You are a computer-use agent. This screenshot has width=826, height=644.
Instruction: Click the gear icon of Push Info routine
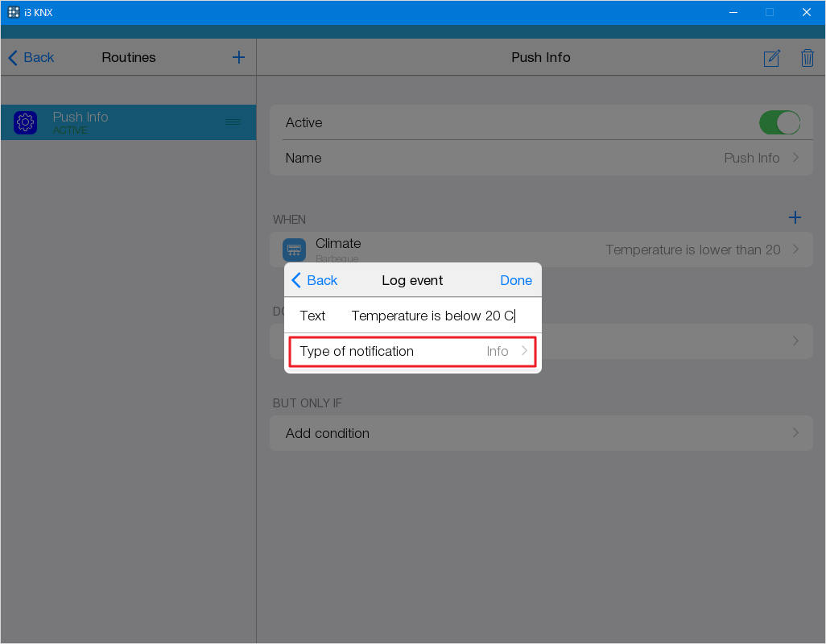coord(26,122)
